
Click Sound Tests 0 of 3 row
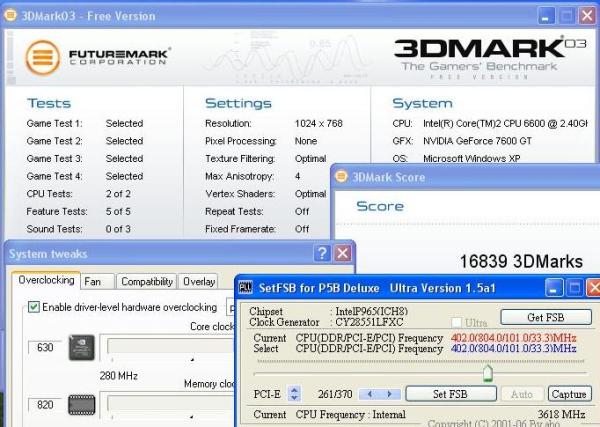click(78, 229)
